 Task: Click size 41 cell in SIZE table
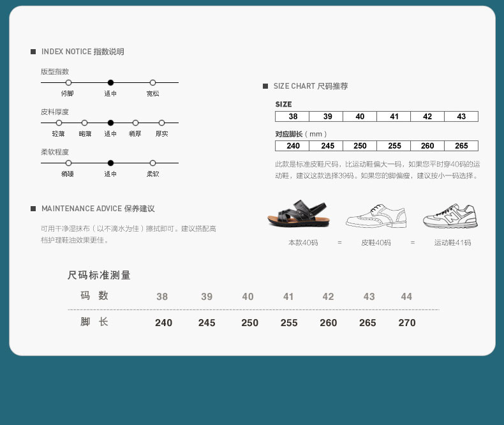click(x=394, y=116)
